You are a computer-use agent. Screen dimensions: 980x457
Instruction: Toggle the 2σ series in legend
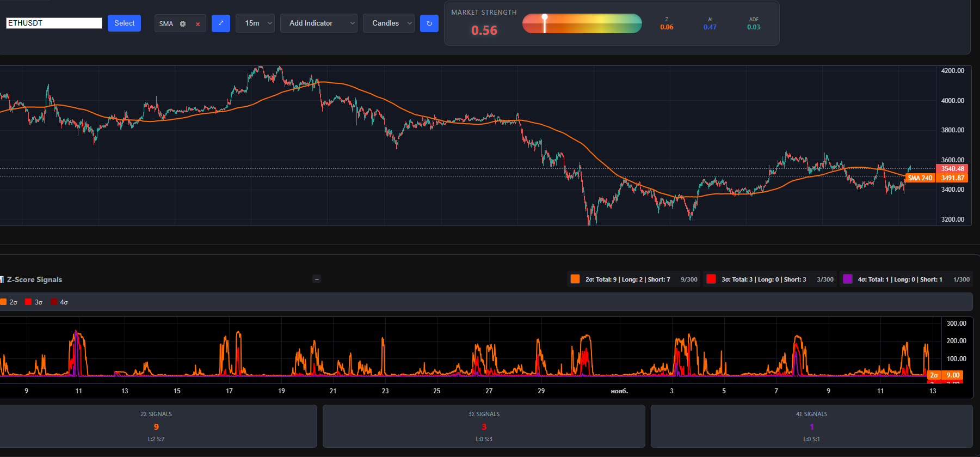coord(9,302)
